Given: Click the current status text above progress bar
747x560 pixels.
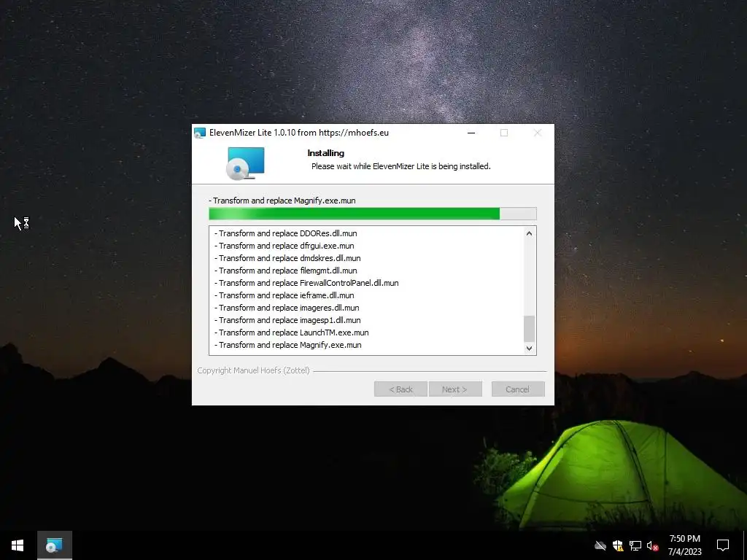Looking at the screenshot, I should 282,201.
